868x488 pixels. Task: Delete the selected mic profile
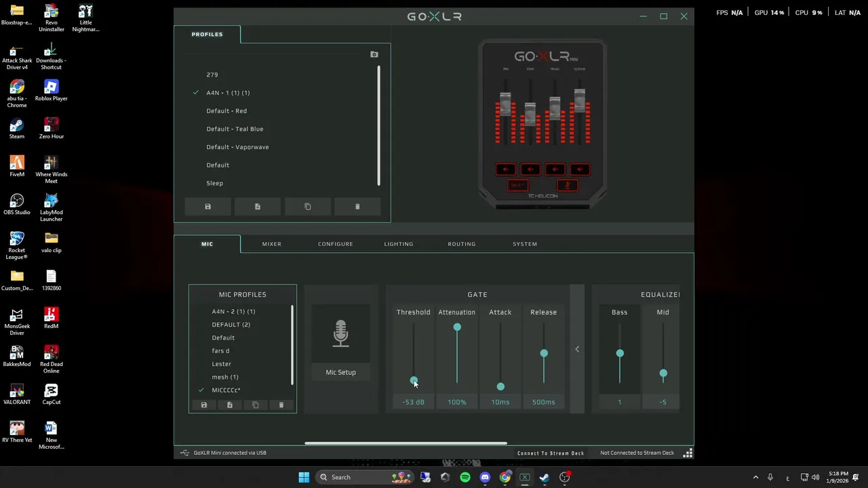coord(281,405)
